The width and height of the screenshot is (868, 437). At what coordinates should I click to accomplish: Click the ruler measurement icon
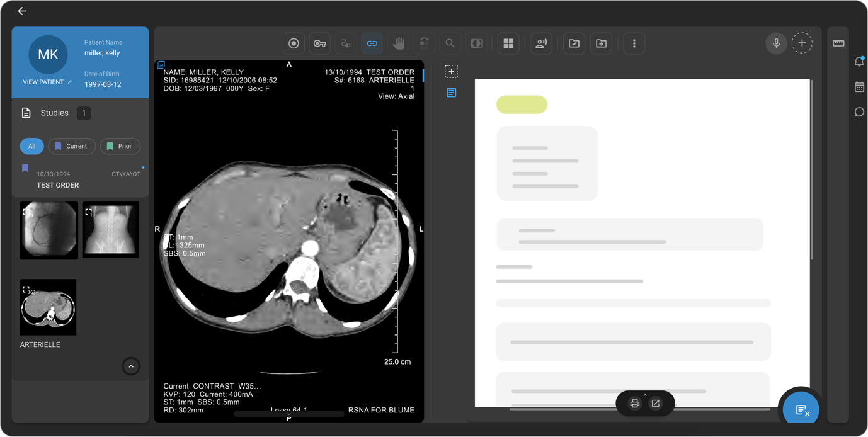point(838,43)
